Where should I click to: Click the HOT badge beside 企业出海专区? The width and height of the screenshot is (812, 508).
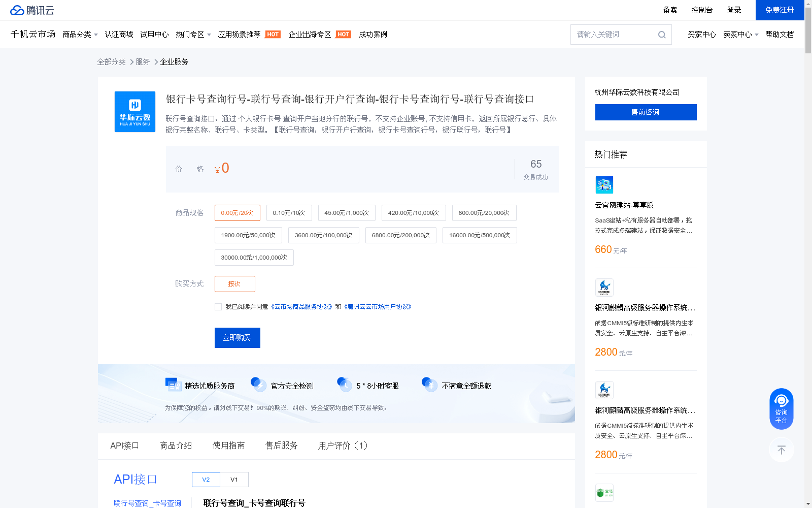coord(344,35)
